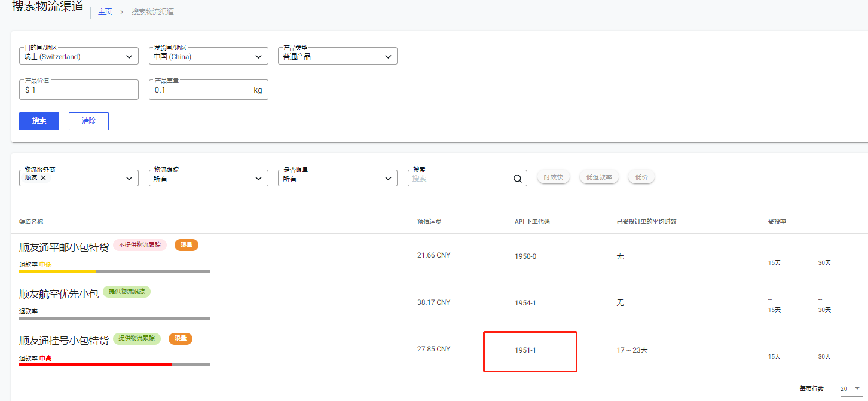
Task: Click 提供物流跟踪 tag on 顺友航空优先小包 row
Action: click(127, 292)
